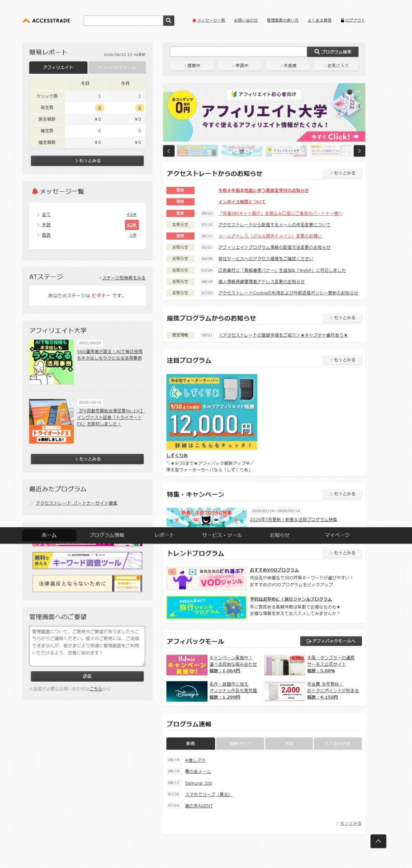The width and height of the screenshot is (412, 868).
Task: Click the ご要望 feedback textarea
Action: tap(87, 646)
